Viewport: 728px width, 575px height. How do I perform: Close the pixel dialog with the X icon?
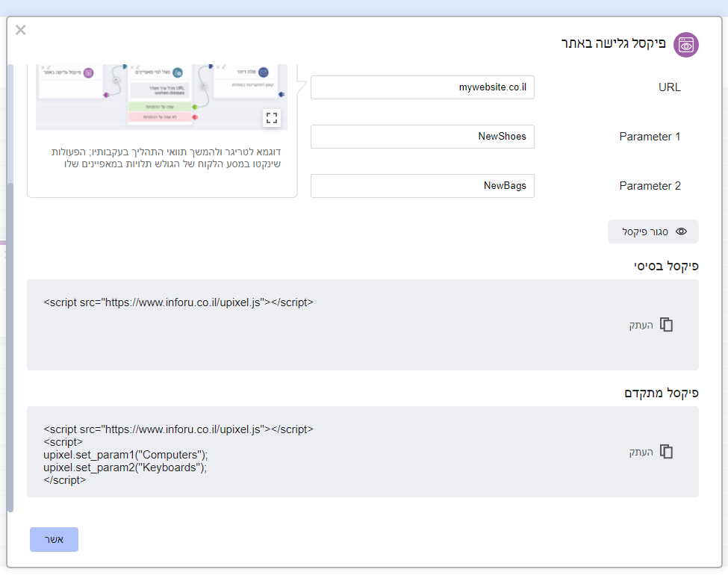(x=21, y=30)
